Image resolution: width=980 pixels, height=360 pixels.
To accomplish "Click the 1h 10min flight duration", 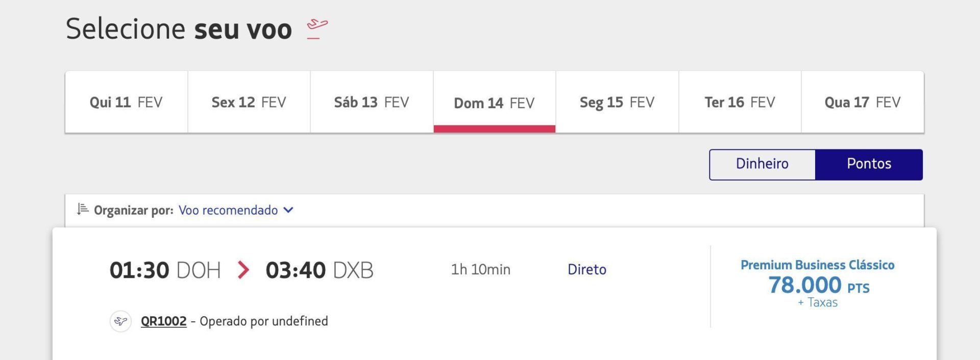I will tap(480, 269).
